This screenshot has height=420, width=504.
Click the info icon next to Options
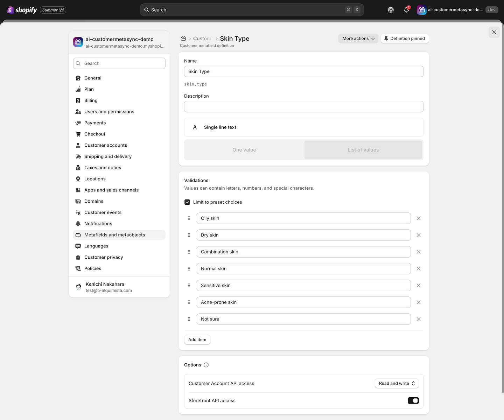tap(206, 365)
